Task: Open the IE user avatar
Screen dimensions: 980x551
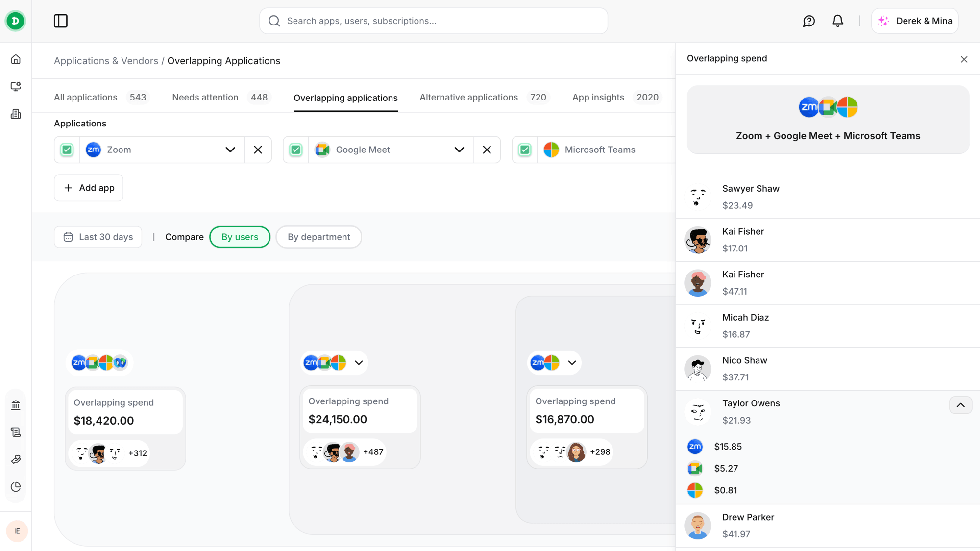Action: (17, 531)
